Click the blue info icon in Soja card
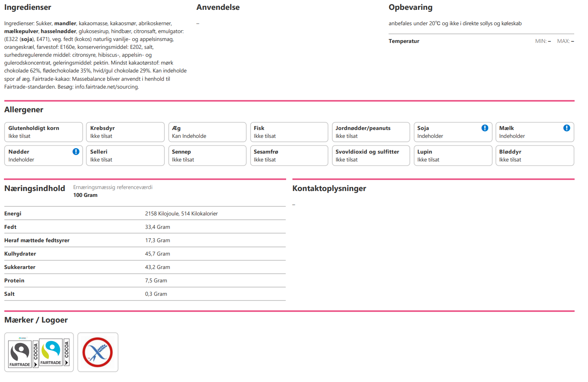588x382 pixels. point(484,128)
